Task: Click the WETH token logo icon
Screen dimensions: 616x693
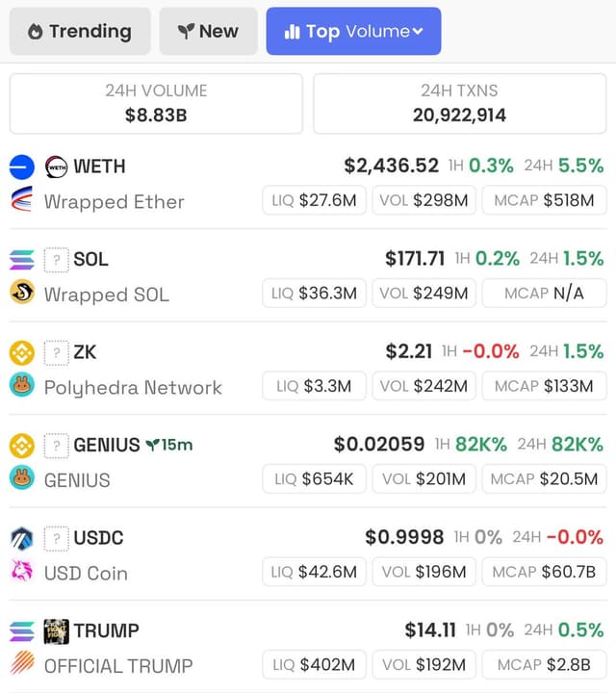Action: [x=57, y=167]
